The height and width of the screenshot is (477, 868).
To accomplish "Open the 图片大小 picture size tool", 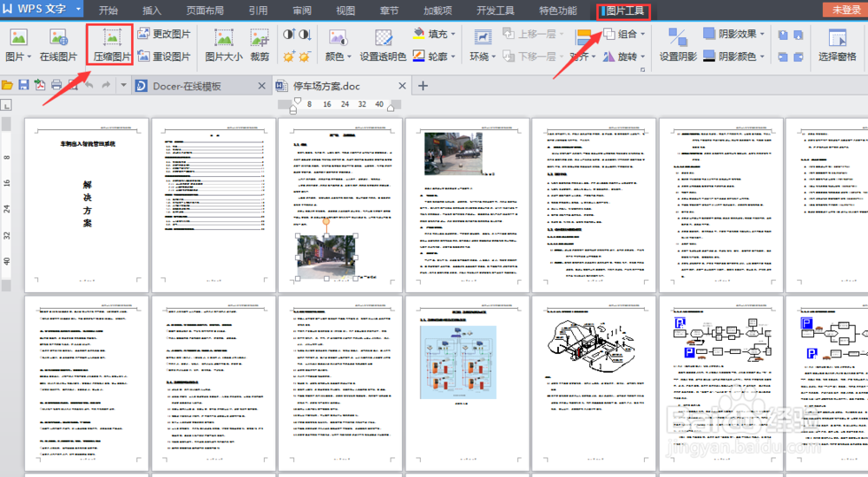I will pyautogui.click(x=224, y=45).
